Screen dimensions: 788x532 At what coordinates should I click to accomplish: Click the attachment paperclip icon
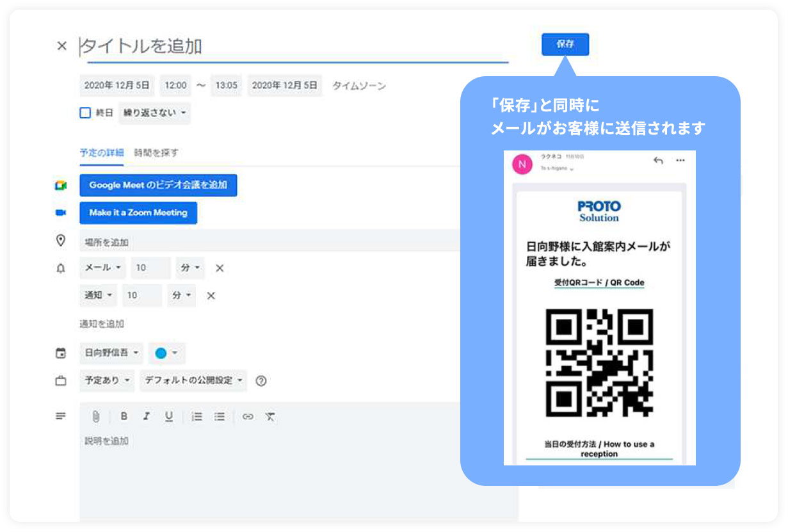(x=96, y=417)
